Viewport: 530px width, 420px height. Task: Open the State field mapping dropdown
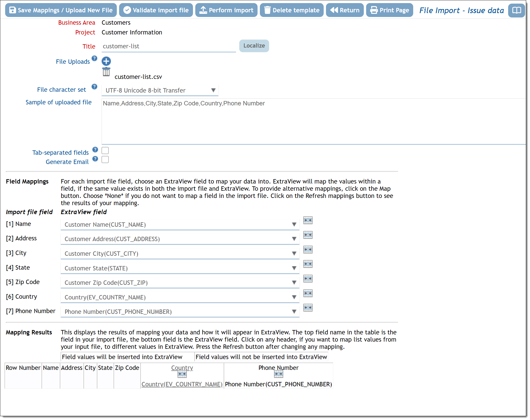pos(180,268)
